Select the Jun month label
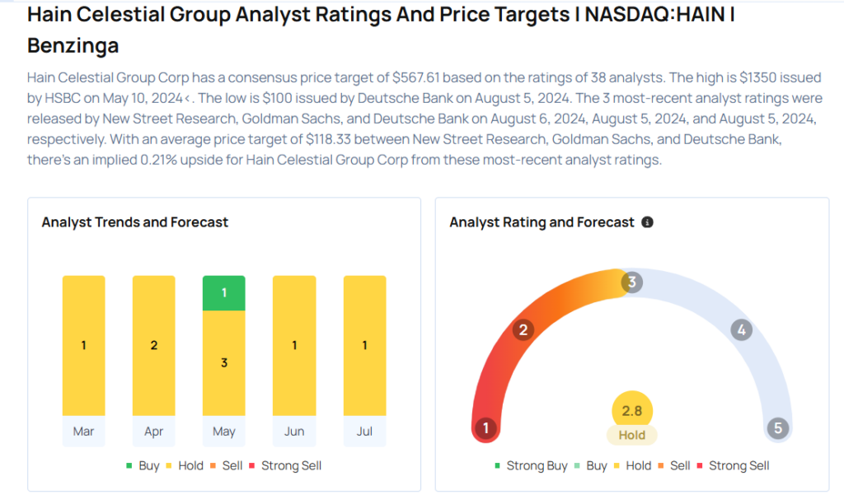The width and height of the screenshot is (844, 504). pyautogui.click(x=294, y=432)
